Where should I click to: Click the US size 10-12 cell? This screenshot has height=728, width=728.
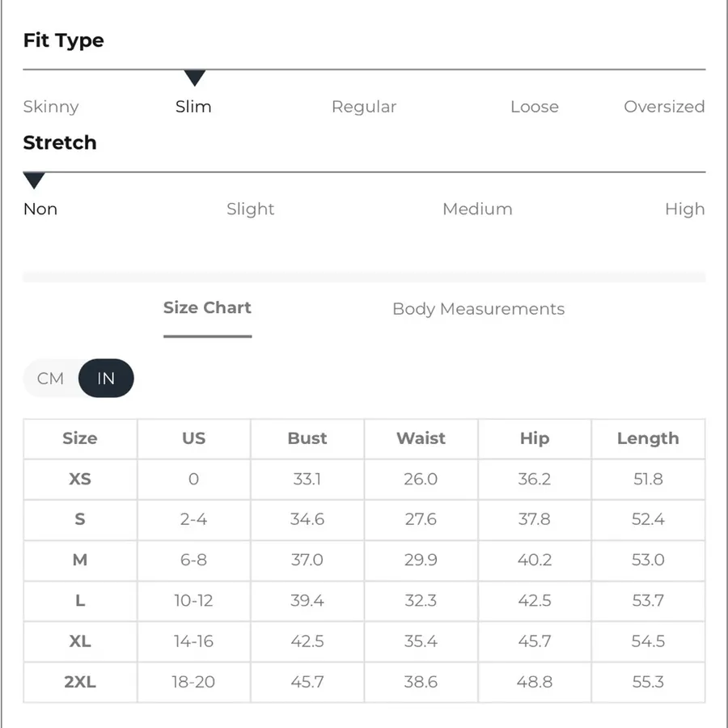point(193,601)
